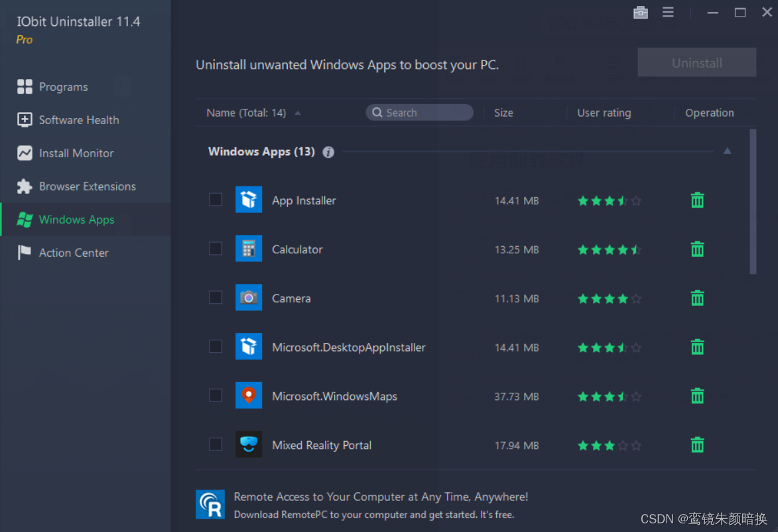Click the Browser Extensions puzzle icon
Viewport: 778px width, 532px height.
(25, 186)
